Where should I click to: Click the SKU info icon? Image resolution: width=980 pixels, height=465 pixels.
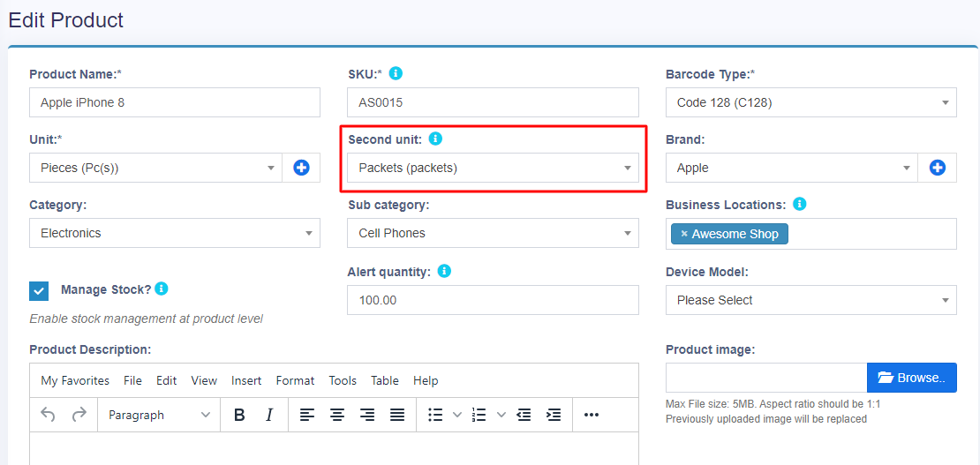(x=396, y=73)
